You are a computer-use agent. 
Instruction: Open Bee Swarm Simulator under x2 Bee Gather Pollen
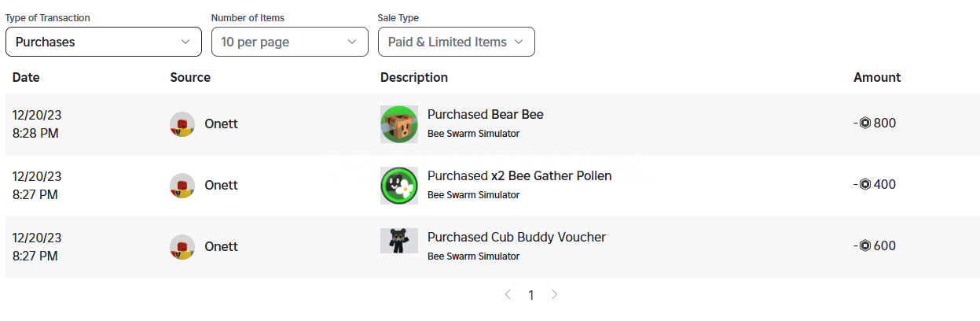click(473, 195)
